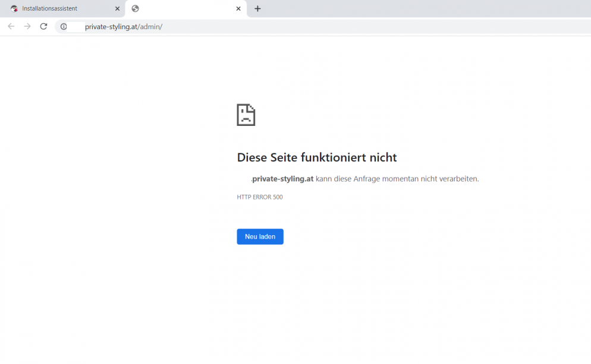Click the private-styling.at/admin/ address field

point(322,26)
